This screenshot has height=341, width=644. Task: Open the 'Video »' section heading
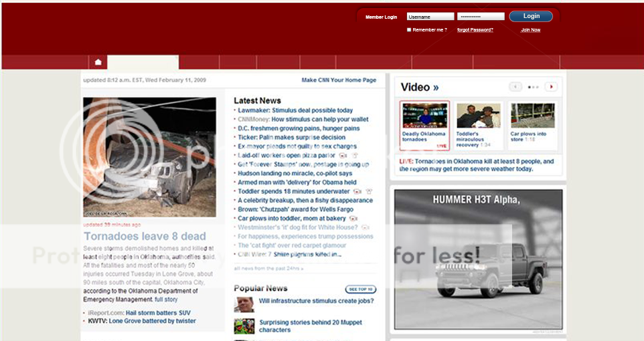(419, 87)
